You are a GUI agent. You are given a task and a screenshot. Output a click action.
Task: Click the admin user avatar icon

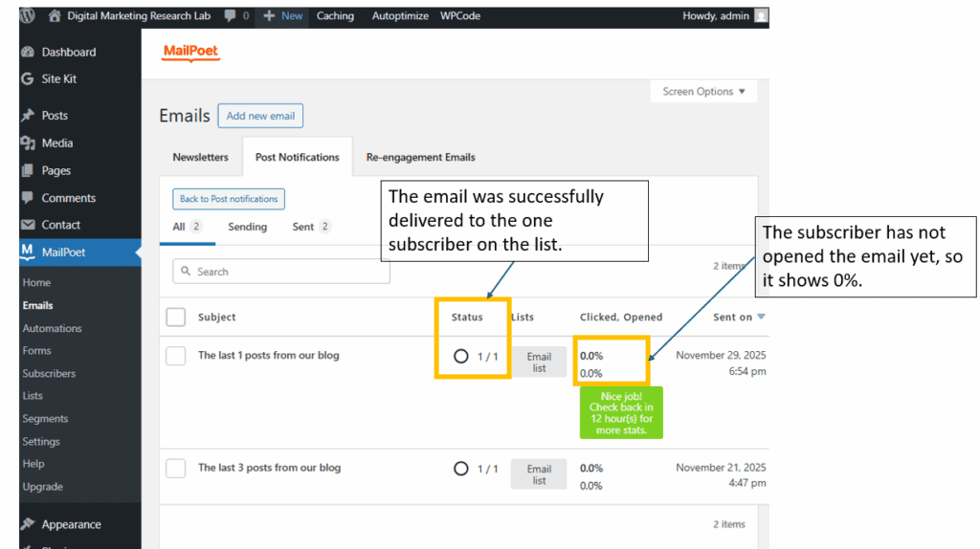[760, 16]
